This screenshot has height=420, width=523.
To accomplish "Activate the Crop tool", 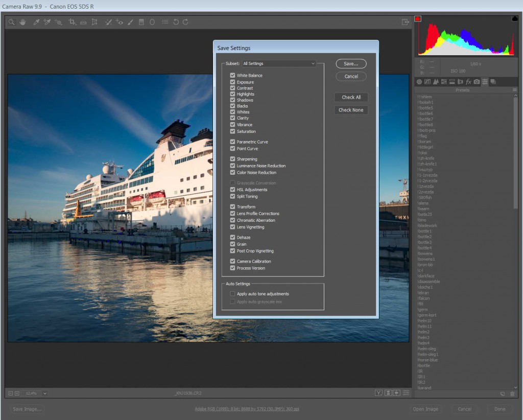I will click(x=72, y=22).
